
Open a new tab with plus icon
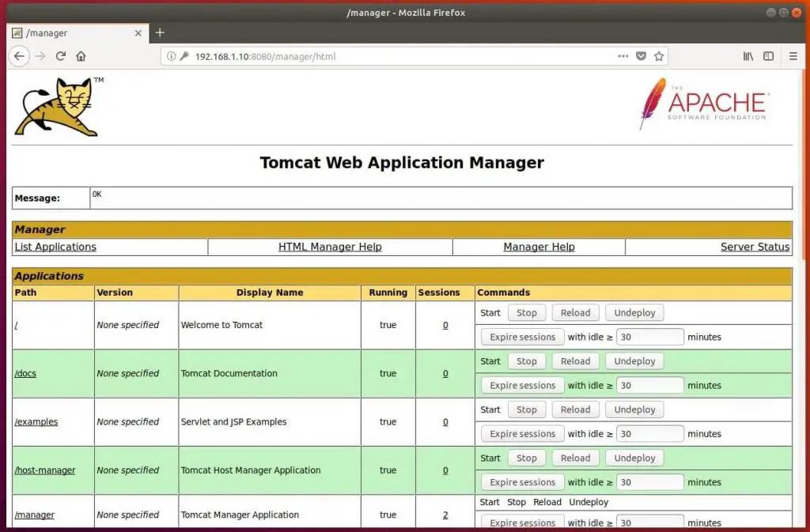point(160,32)
